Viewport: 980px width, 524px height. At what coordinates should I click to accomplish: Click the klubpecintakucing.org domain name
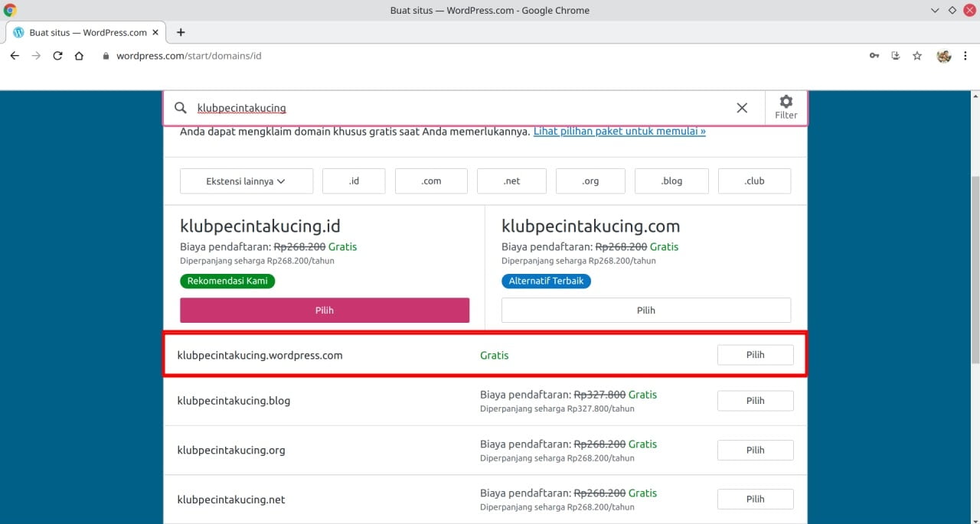(231, 450)
